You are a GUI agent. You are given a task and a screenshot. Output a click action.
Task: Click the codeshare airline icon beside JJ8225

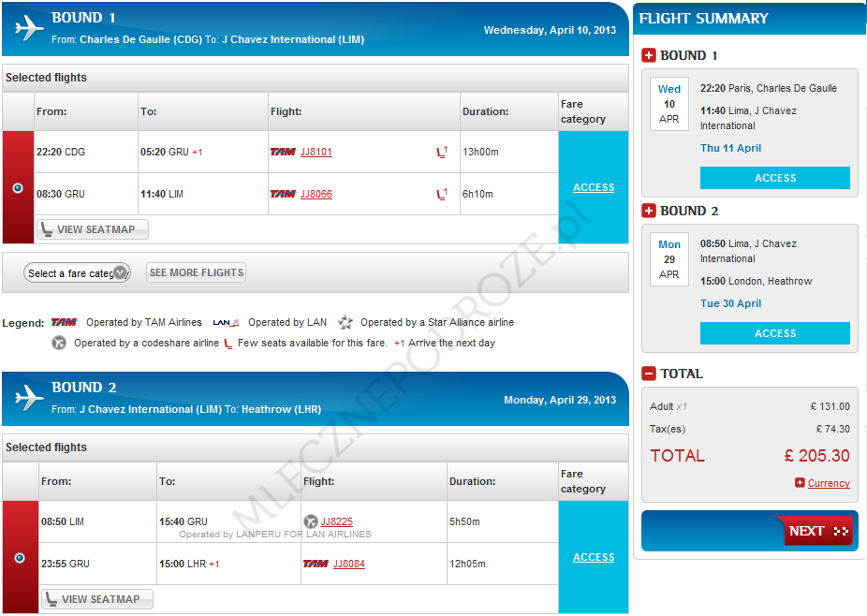point(311,521)
